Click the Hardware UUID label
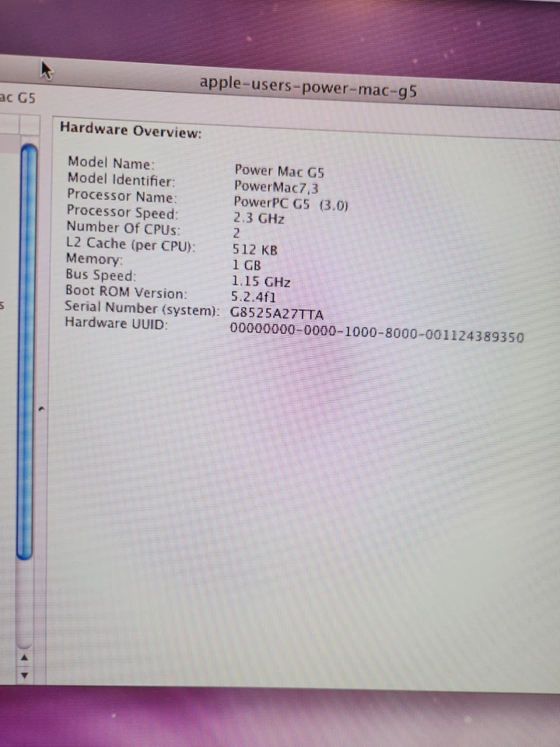The image size is (560, 747). [116, 323]
